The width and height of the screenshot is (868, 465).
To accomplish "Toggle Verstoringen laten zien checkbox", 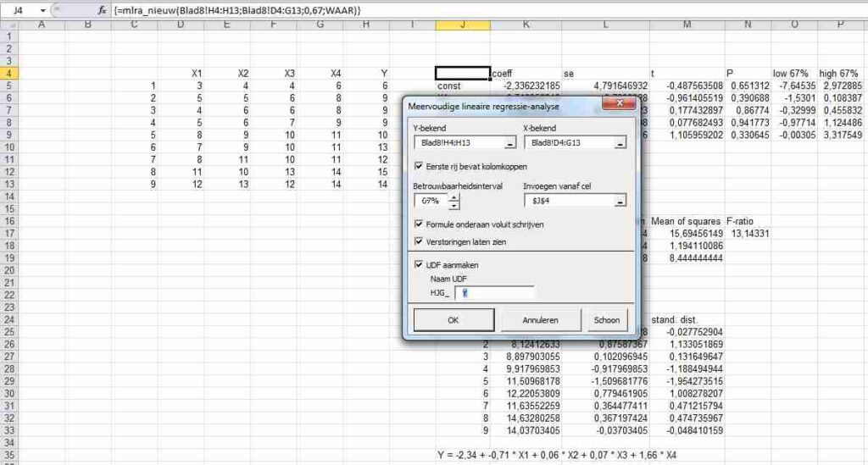I will (x=420, y=241).
